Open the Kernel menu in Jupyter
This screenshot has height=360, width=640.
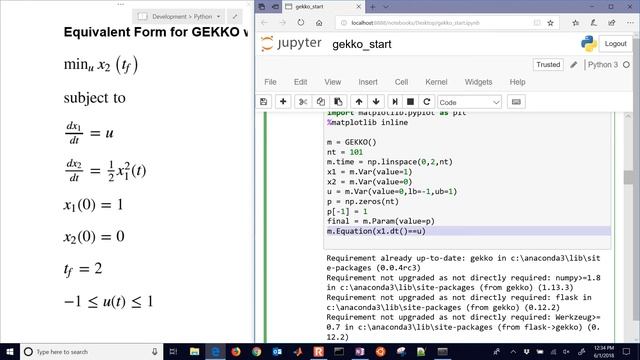(x=436, y=82)
